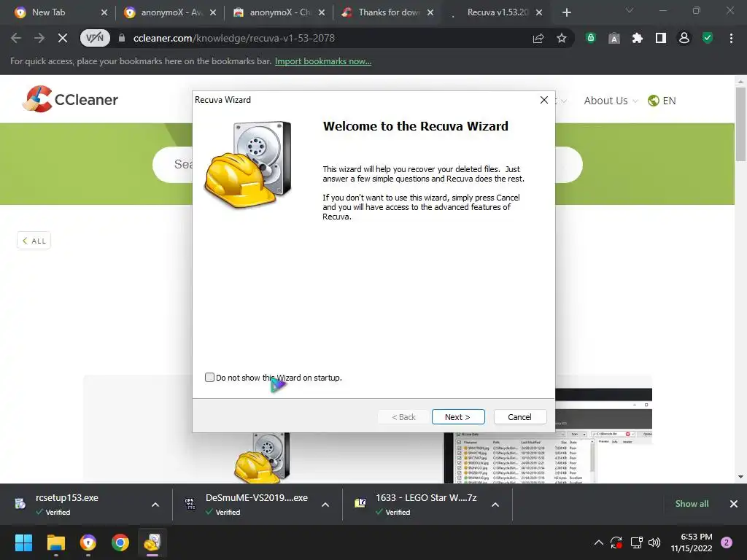Screen dimensions: 747x560
Task: Open downloaded DeSmuME-VS2019 exe
Action: click(x=248, y=505)
